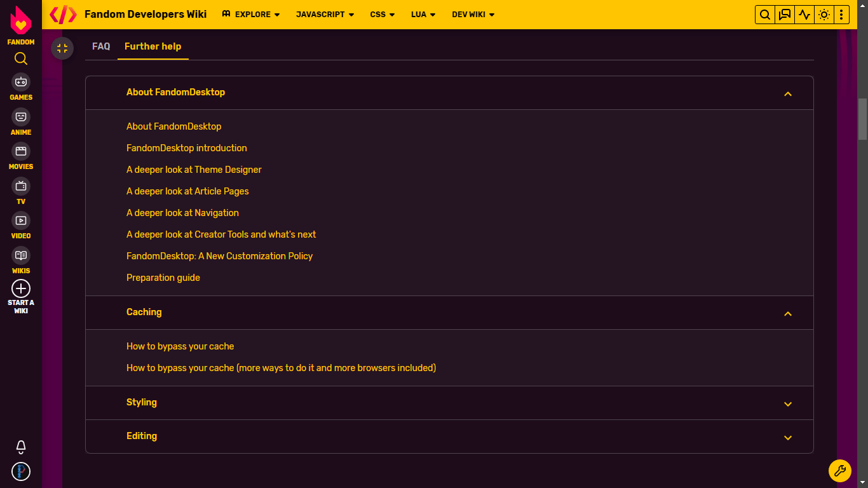Expand the Styling section chevron

click(788, 404)
